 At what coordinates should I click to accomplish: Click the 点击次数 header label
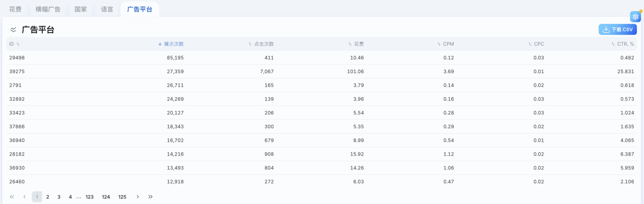(x=264, y=44)
